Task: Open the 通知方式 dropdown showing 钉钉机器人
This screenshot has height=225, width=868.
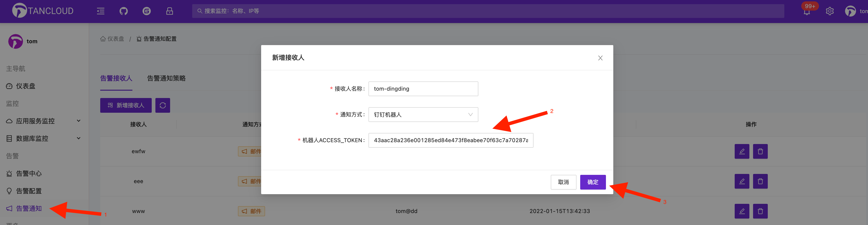Action: tap(423, 115)
